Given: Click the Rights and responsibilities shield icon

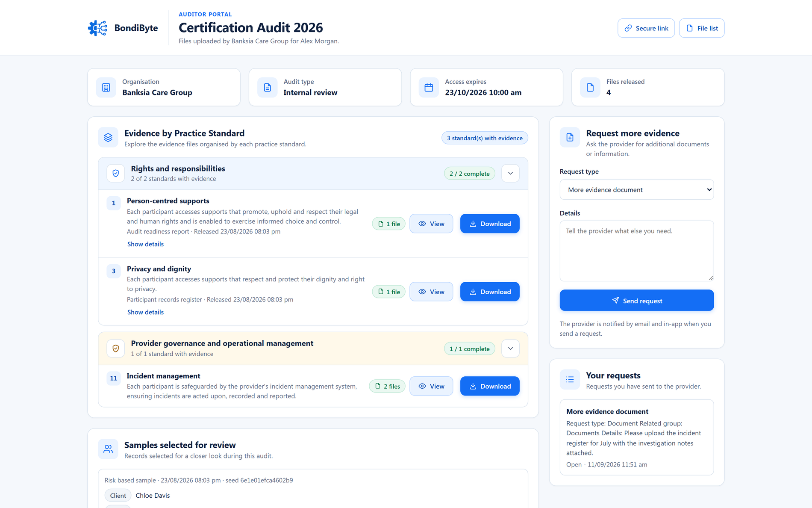Looking at the screenshot, I should coord(116,173).
